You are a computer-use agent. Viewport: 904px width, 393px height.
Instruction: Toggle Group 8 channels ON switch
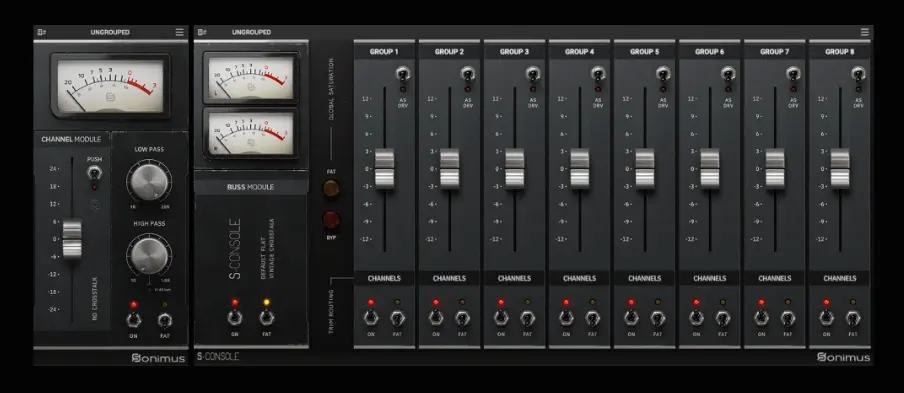(x=827, y=318)
